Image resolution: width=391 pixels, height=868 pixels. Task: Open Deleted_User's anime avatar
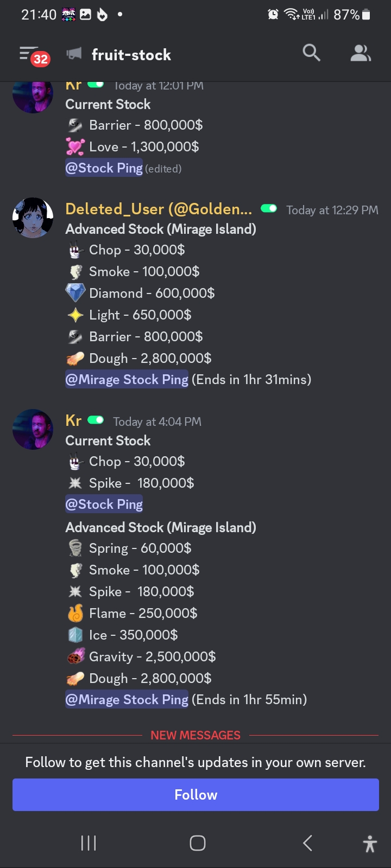point(33,218)
